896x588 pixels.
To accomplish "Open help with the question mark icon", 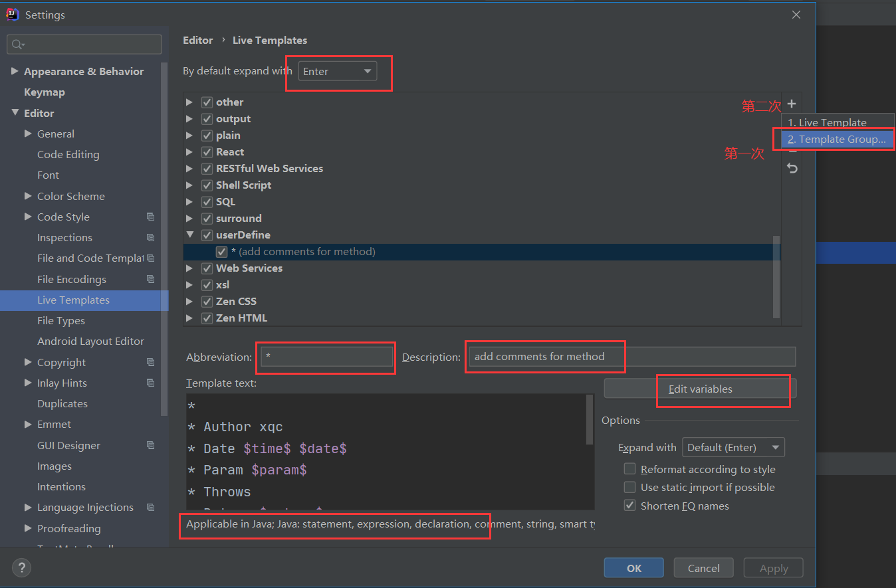I will [x=21, y=567].
